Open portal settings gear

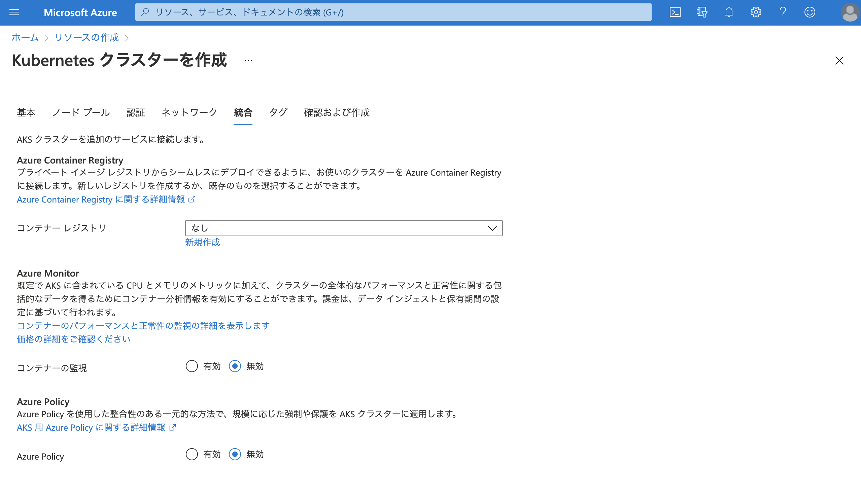tap(756, 13)
